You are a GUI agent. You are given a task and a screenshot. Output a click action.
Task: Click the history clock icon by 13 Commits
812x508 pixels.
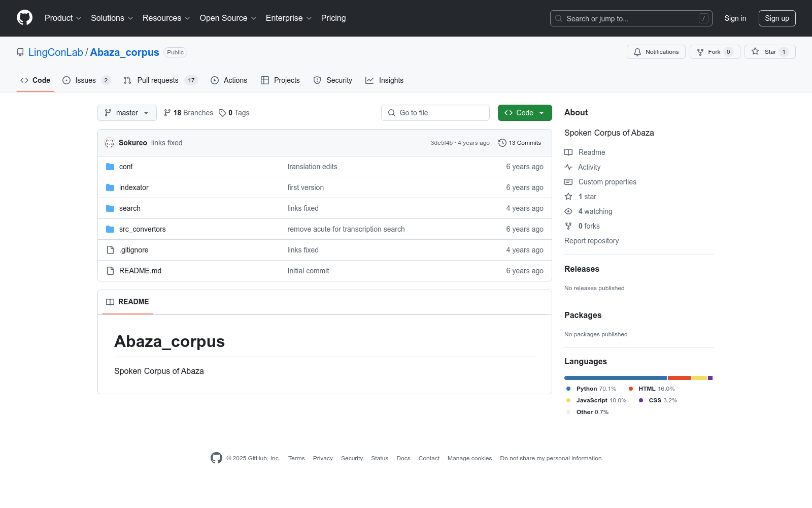click(502, 143)
